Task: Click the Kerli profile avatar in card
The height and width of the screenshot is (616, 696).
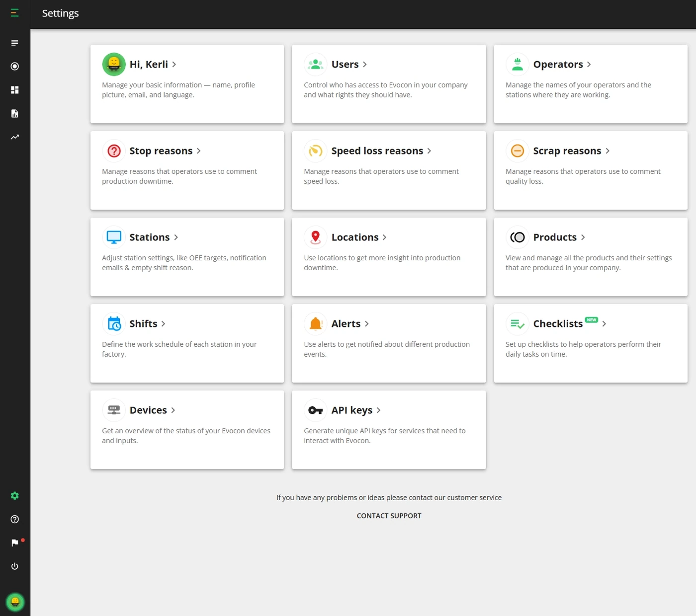Action: coord(114,64)
